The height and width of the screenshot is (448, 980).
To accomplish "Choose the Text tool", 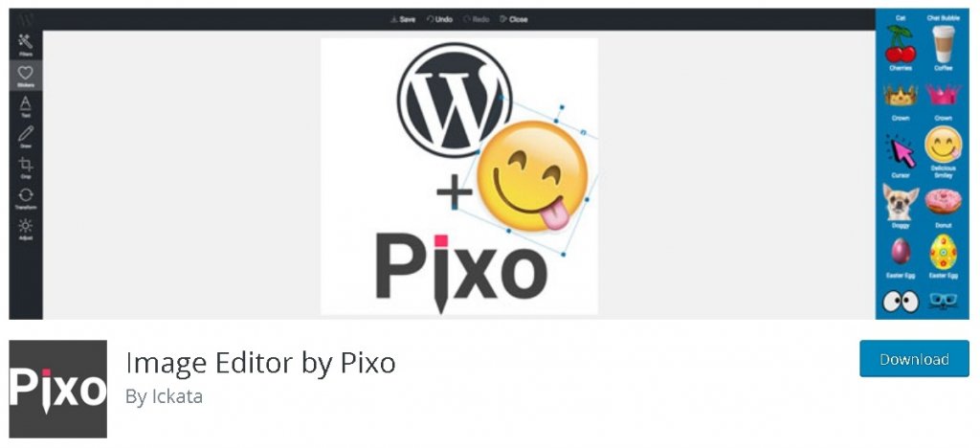I will click(26, 106).
